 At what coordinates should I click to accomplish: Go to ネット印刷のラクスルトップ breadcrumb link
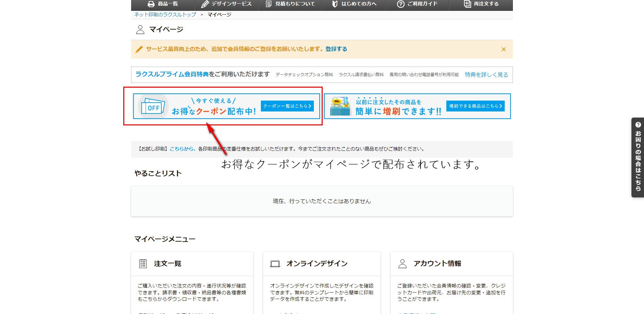click(x=165, y=15)
